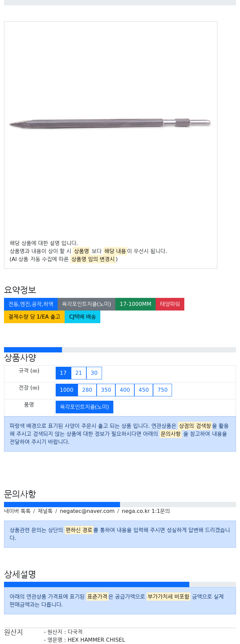This screenshot has height=644, width=240.
Task: Choose the 350 length option
Action: (x=106, y=390)
